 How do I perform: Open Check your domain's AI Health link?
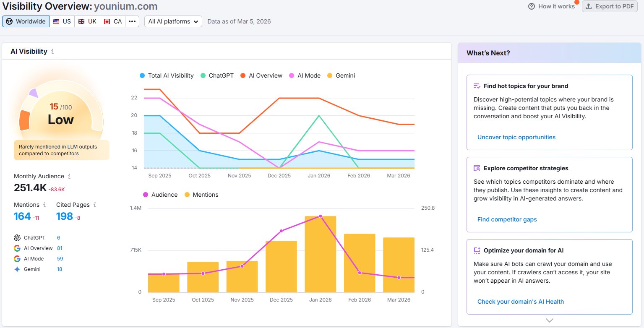[x=521, y=302]
